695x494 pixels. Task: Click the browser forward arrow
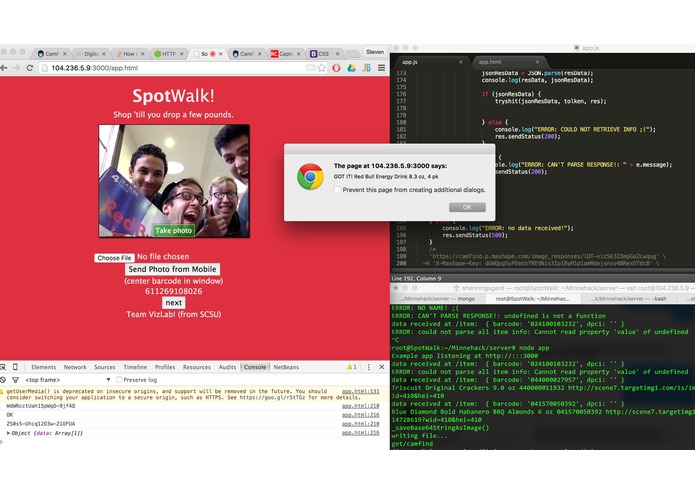click(16, 68)
